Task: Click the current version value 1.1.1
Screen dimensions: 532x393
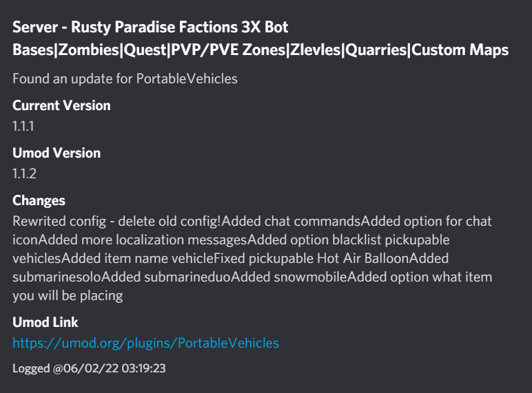Action: point(23,126)
